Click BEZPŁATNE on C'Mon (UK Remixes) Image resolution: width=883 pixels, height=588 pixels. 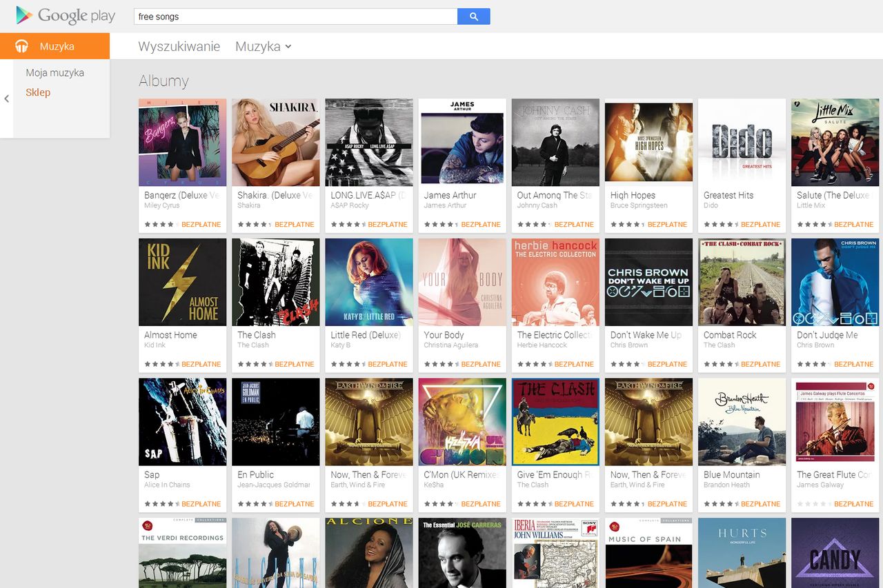[x=481, y=505]
